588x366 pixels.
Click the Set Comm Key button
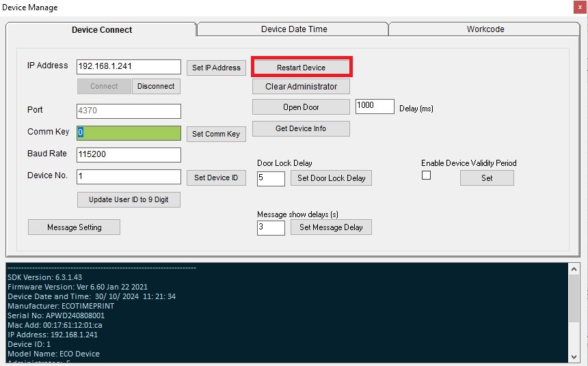tap(216, 134)
